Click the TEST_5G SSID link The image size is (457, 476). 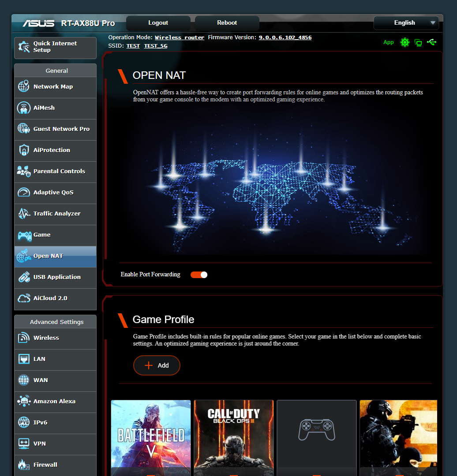(156, 46)
